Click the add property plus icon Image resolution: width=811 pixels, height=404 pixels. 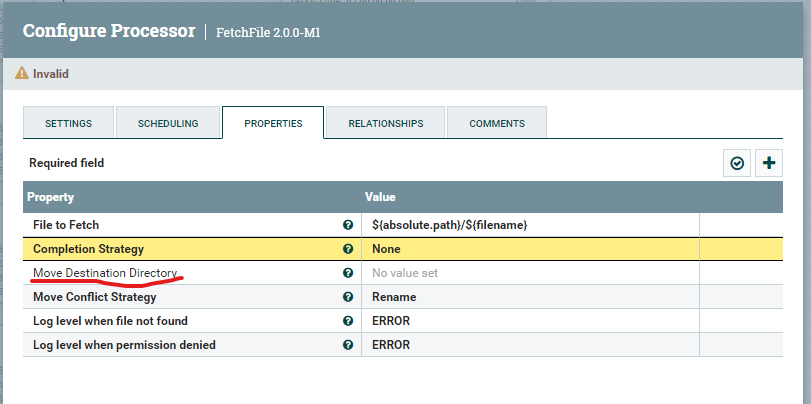coord(768,163)
